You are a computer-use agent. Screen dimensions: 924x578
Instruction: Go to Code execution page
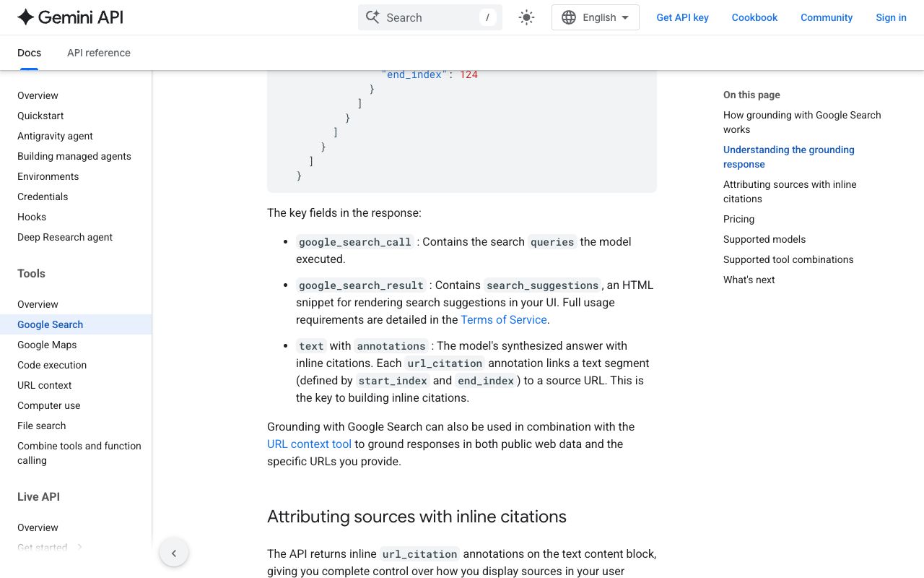[52, 365]
